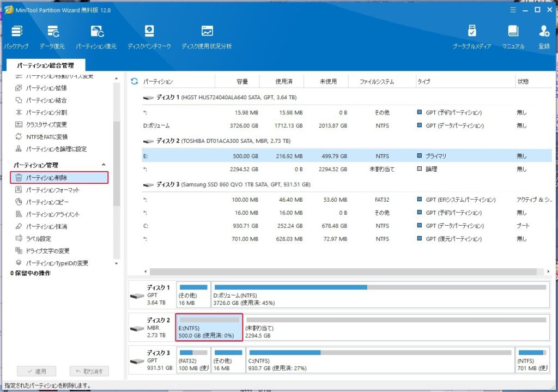558x392 pixels.
Task: Click パーティションフォーマット in the sidebar
Action: click(x=52, y=190)
